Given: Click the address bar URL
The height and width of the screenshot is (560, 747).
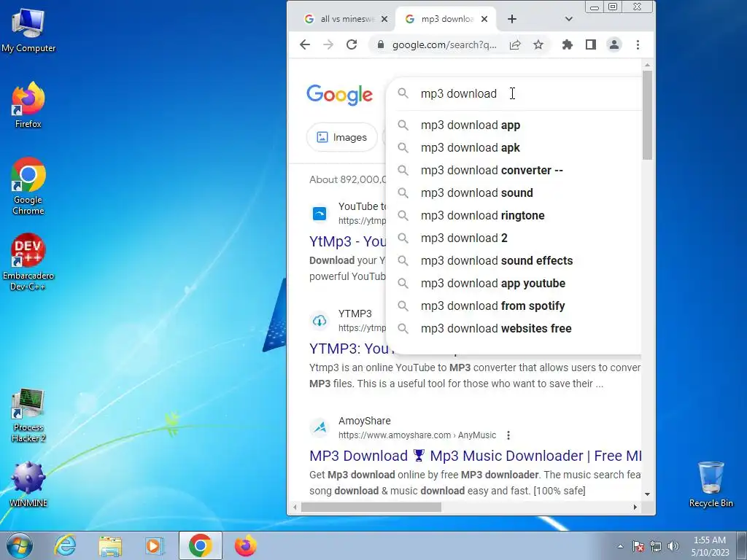Looking at the screenshot, I should point(444,44).
